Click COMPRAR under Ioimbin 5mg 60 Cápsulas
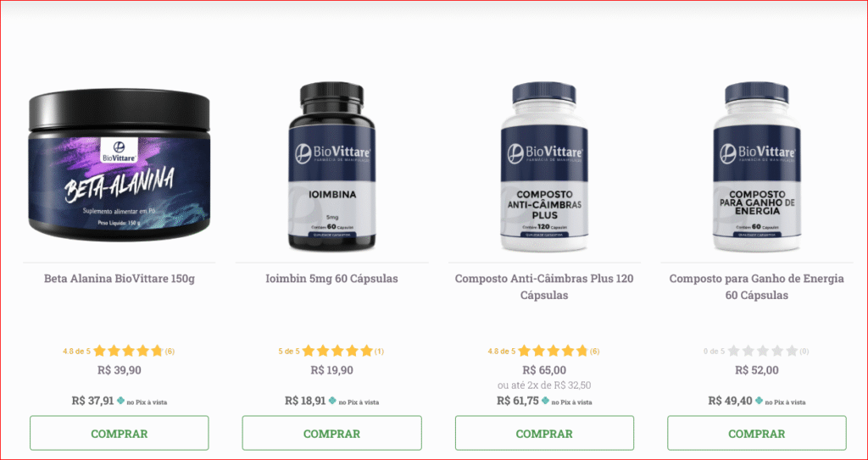Screen dimensions: 868x460 click(331, 434)
